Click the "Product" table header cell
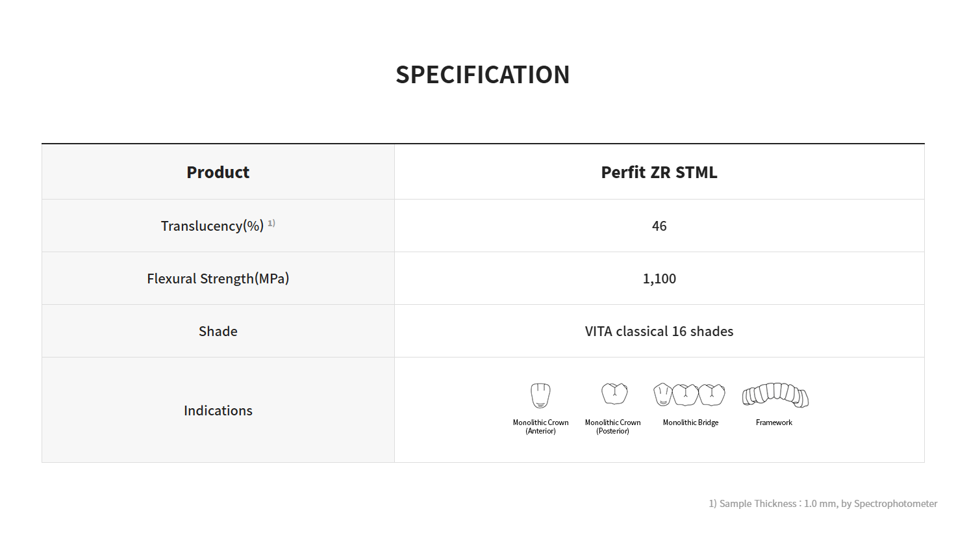This screenshot has width=980, height=546. click(218, 172)
